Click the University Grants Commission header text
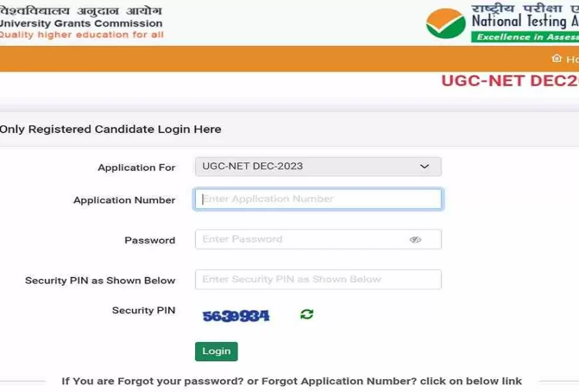This screenshot has height=392, width=579. pyautogui.click(x=81, y=23)
